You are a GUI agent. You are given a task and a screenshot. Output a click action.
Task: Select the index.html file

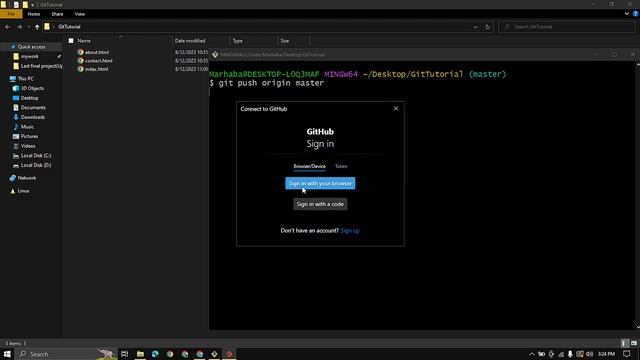96,69
